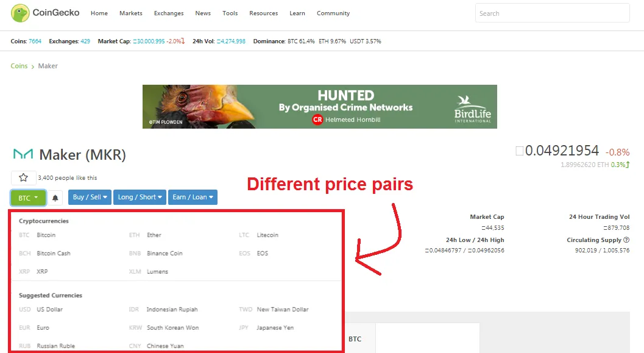Select Indonesian Rupiah IDR currency
This screenshot has width=644, height=353.
pos(163,310)
